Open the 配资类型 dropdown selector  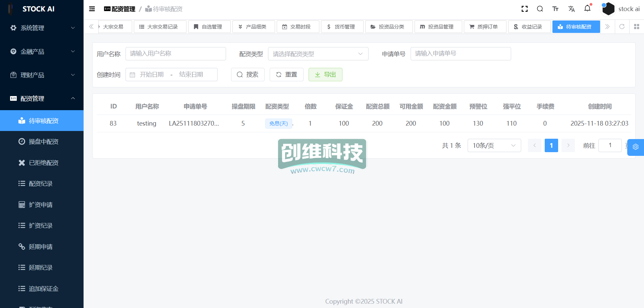coord(318,54)
